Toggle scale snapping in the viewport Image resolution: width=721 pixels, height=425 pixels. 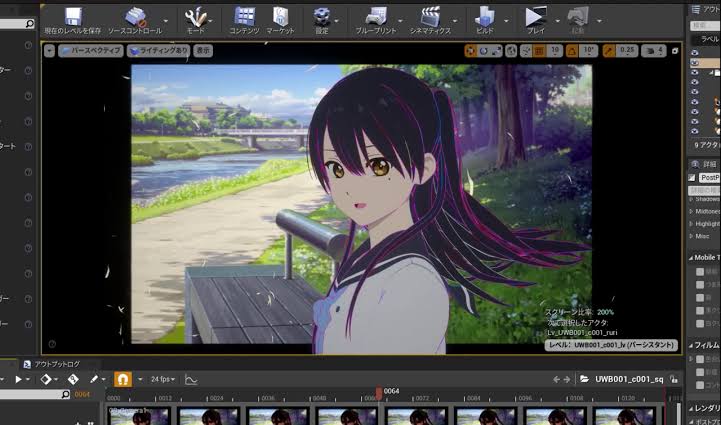click(609, 51)
